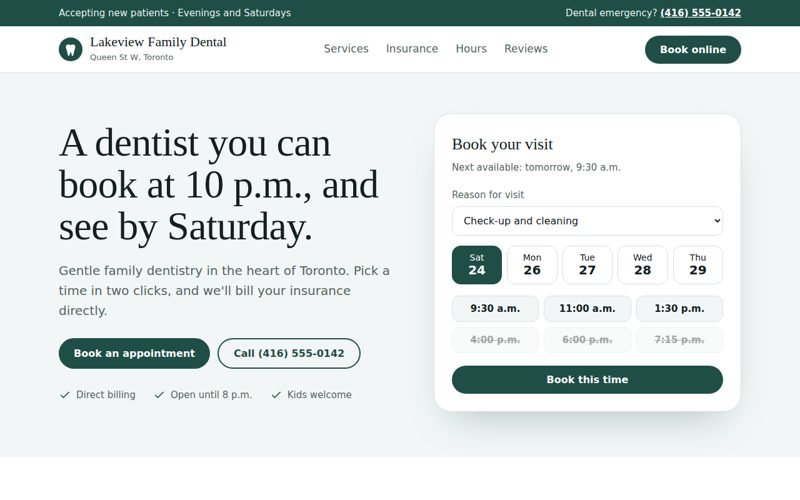Click the Kids welcome checkmark icon
This screenshot has height=500, width=800.
pyautogui.click(x=276, y=395)
